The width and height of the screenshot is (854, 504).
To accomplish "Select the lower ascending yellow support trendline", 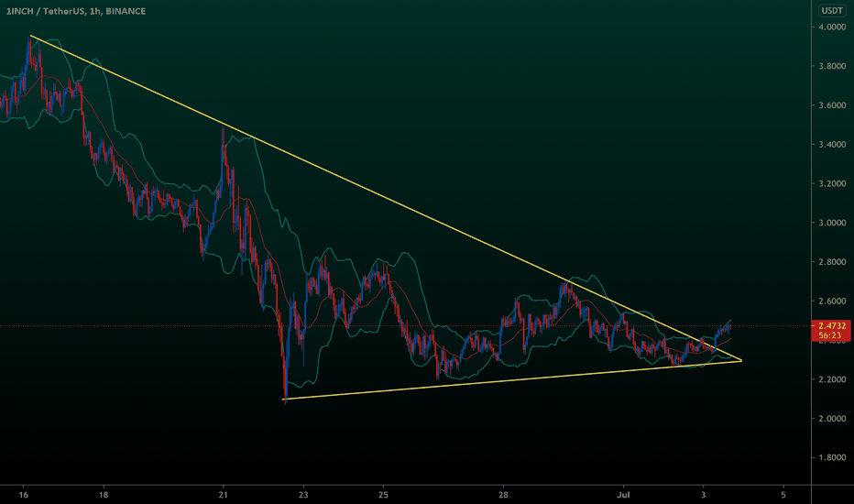I will click(512, 380).
